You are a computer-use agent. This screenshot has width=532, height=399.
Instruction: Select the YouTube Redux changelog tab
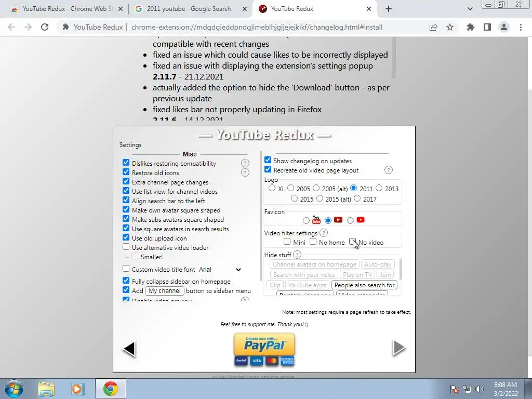[x=314, y=9]
